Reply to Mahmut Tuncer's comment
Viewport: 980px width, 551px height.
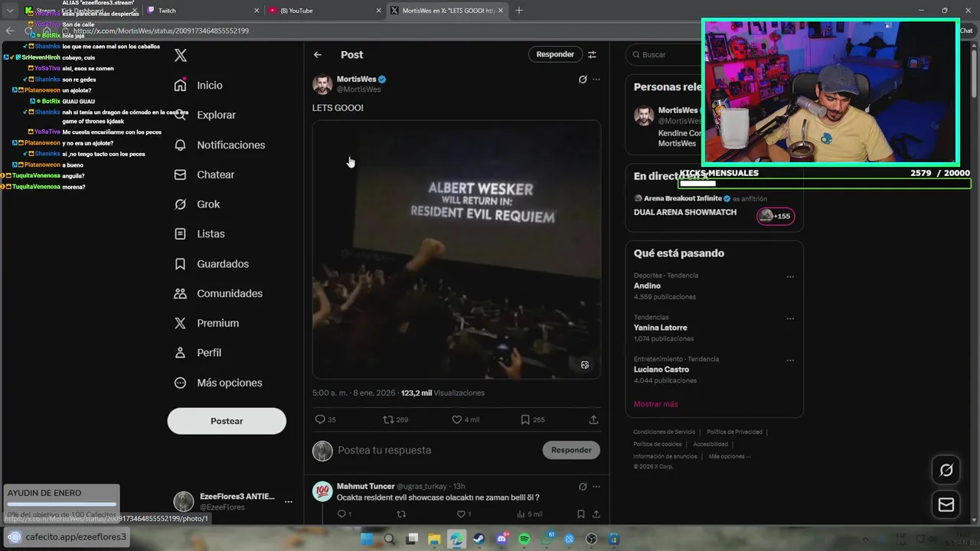(x=344, y=514)
